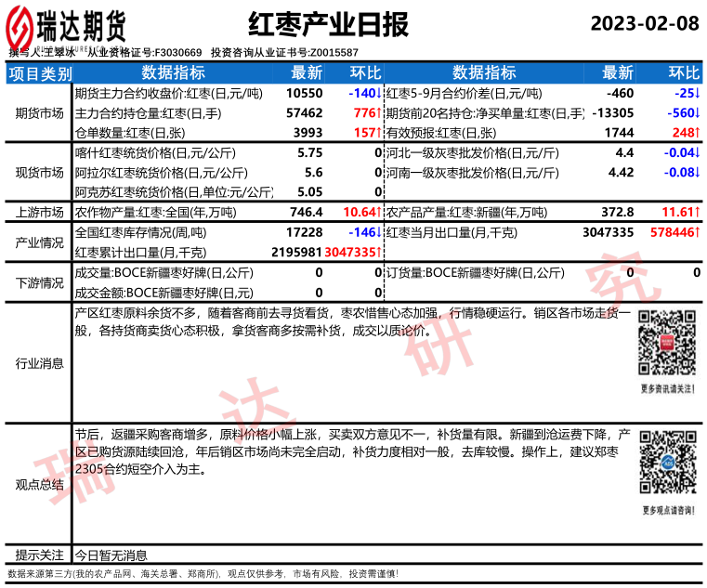Image resolution: width=707 pixels, height=588 pixels.
Task: Click the 期货主力合约收盘价 value 10550
Action: (304, 94)
